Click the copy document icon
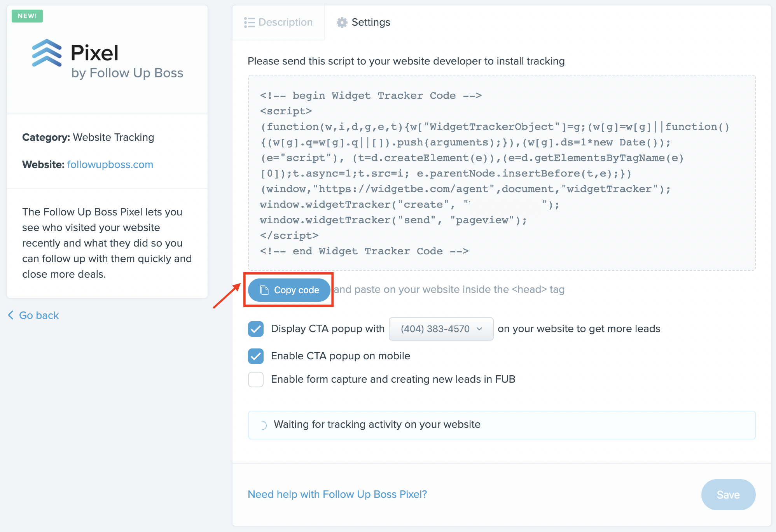The height and width of the screenshot is (532, 776). [x=264, y=290]
